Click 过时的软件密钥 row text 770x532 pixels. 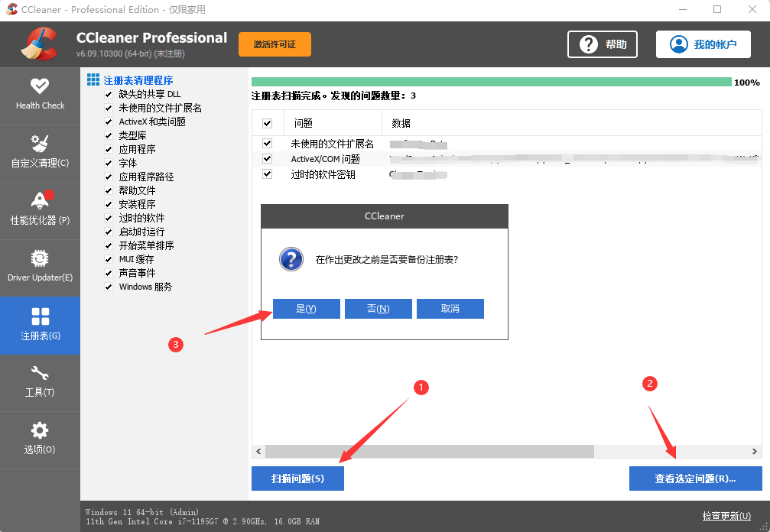pos(323,174)
